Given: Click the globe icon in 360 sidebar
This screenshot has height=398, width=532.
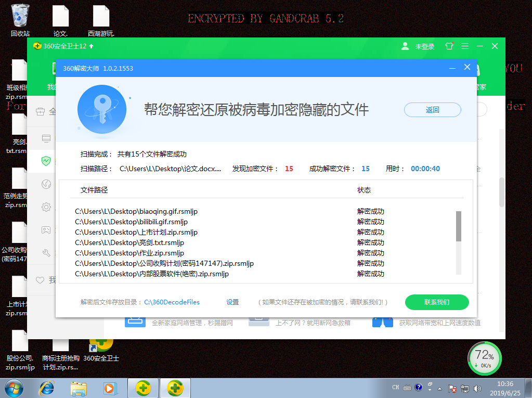Looking at the screenshot, I should tap(46, 184).
